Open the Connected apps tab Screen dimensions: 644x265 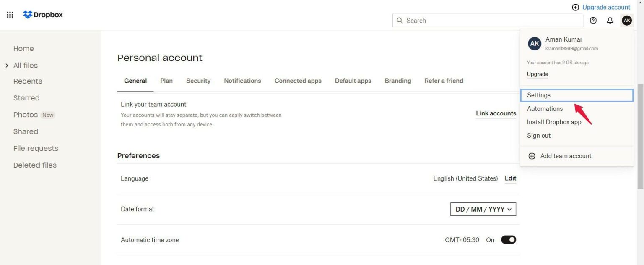tap(298, 81)
